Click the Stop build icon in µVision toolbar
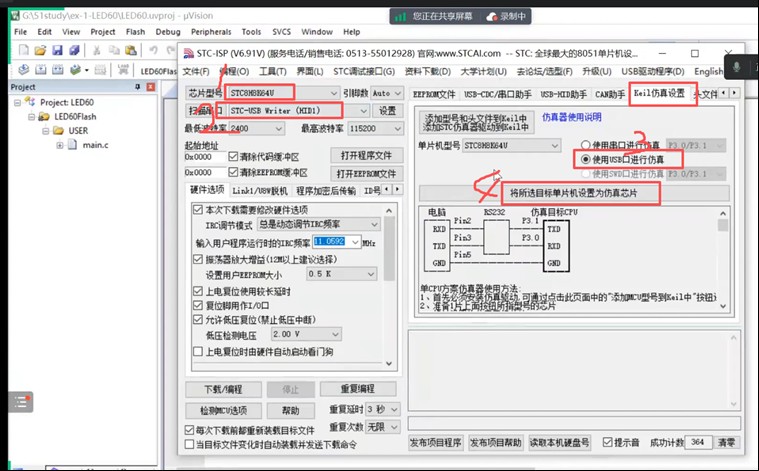This screenshot has width=759, height=471. (100, 70)
